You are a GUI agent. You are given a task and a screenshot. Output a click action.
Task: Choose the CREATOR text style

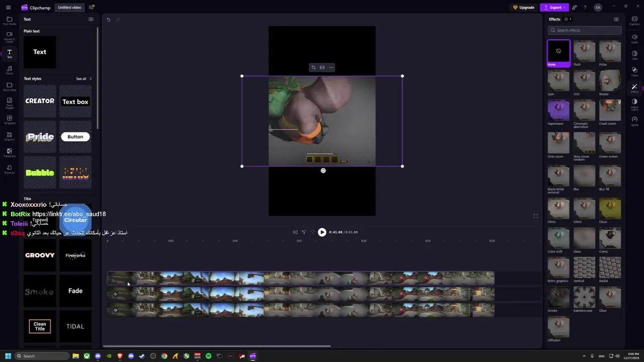click(x=40, y=101)
